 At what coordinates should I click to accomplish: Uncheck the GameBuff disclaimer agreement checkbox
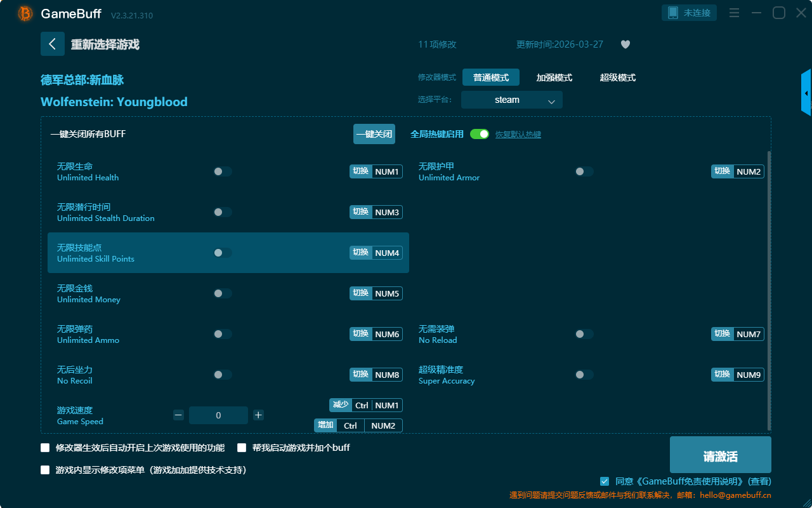(605, 481)
